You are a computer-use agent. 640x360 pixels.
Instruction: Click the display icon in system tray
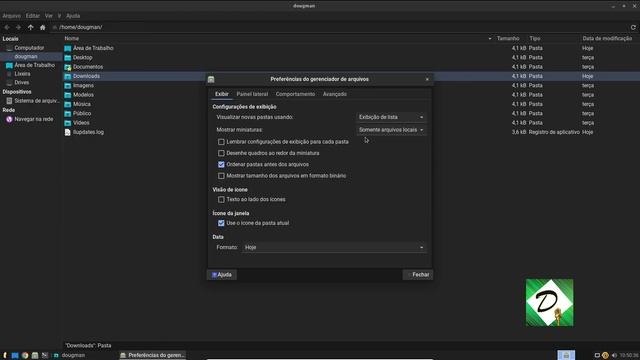tap(597, 356)
